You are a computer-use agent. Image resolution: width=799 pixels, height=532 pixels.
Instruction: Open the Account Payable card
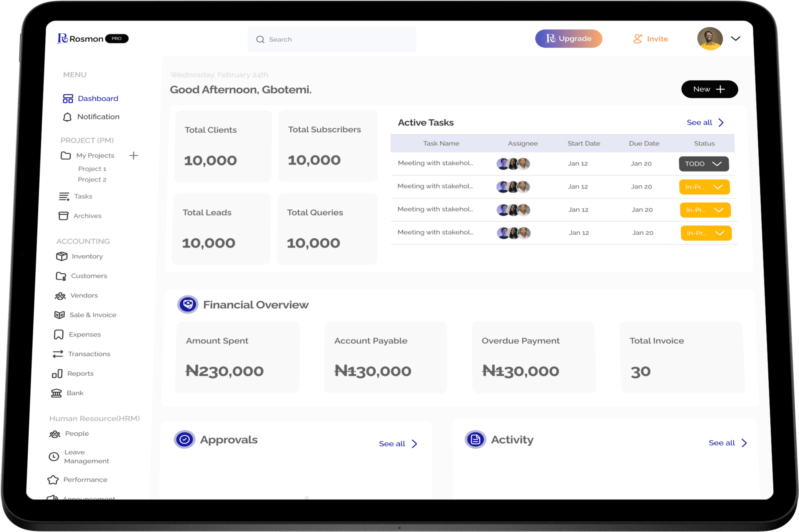pos(385,357)
